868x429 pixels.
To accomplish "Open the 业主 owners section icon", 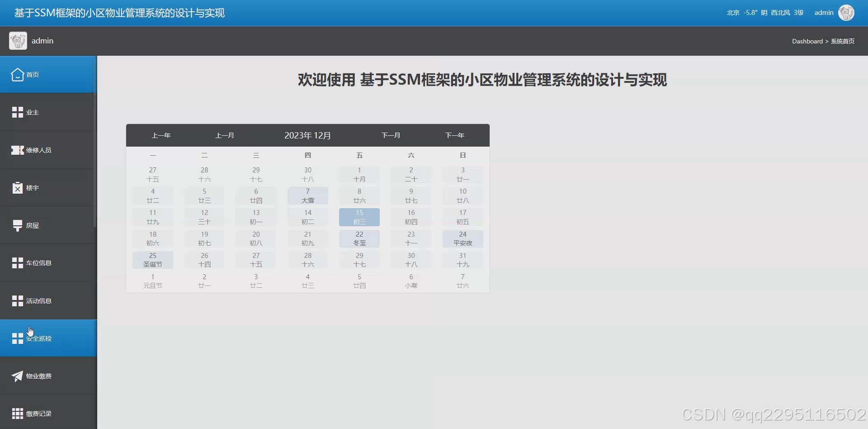I will (18, 112).
